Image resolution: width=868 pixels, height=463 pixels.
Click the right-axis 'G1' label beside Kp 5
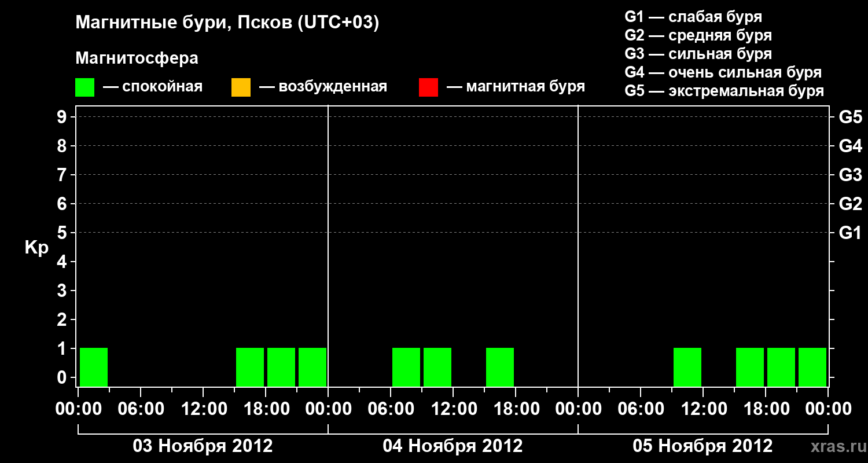coord(851,233)
